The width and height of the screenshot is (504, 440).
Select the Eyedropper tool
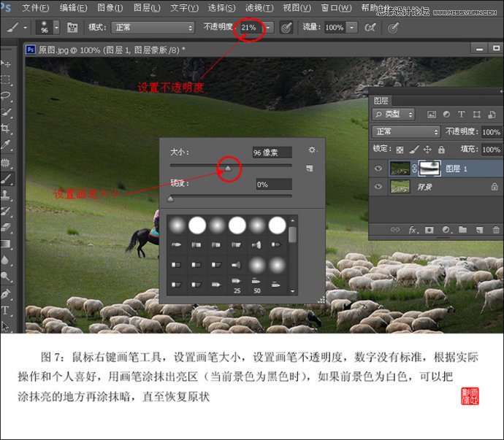point(6,145)
